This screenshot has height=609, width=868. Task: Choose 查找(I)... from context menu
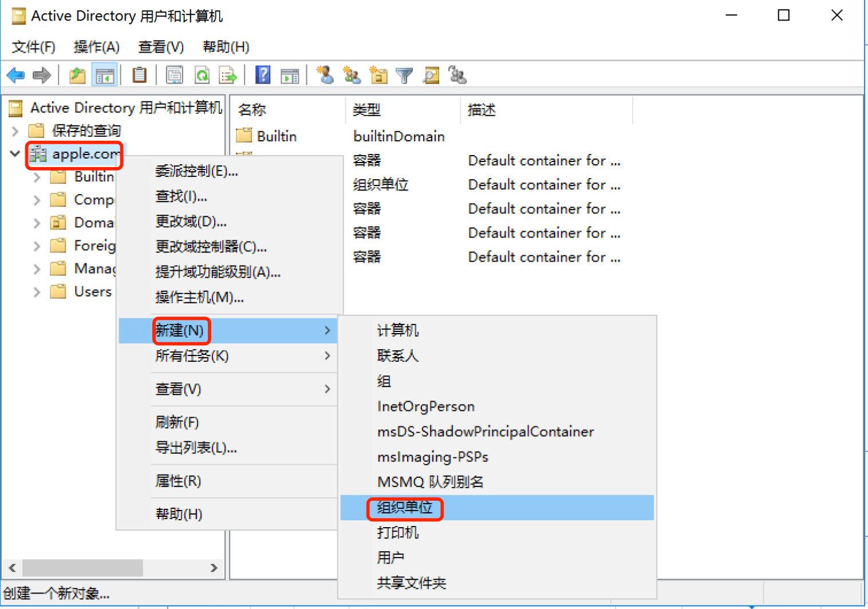[x=228, y=196]
